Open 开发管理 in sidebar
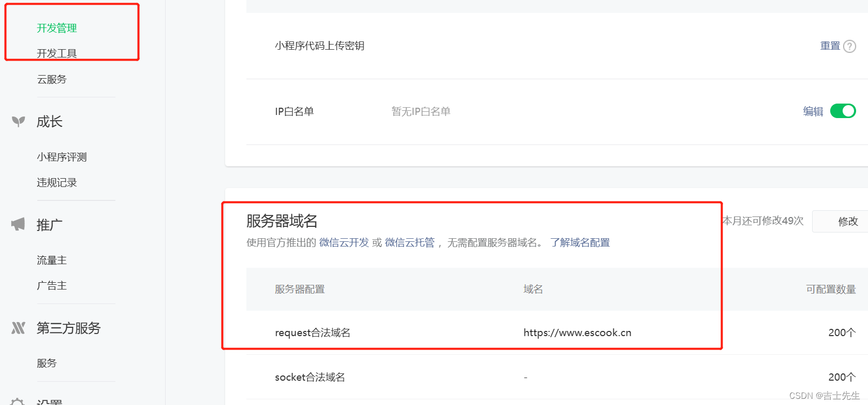Viewport: 868px width, 405px height. click(56, 28)
